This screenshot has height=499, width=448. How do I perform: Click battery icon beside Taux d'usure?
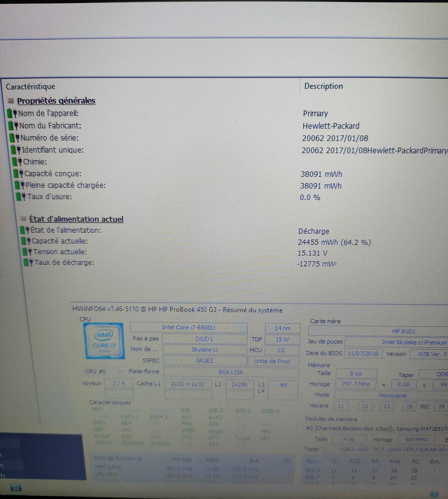click(21, 197)
